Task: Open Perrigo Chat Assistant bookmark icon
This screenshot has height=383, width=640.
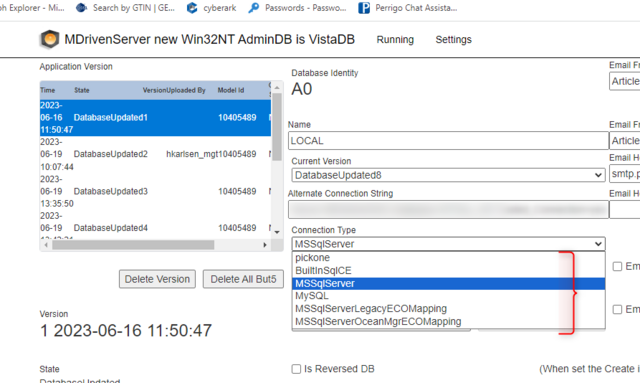Action: pyautogui.click(x=364, y=8)
